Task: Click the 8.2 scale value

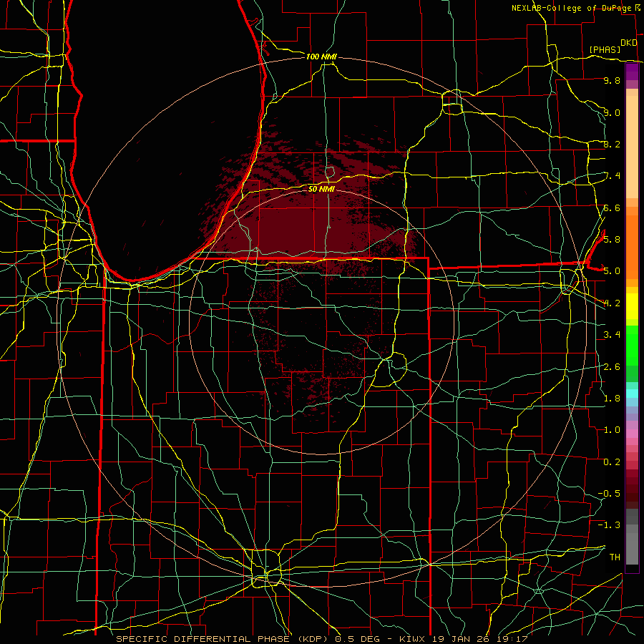Action: point(612,144)
